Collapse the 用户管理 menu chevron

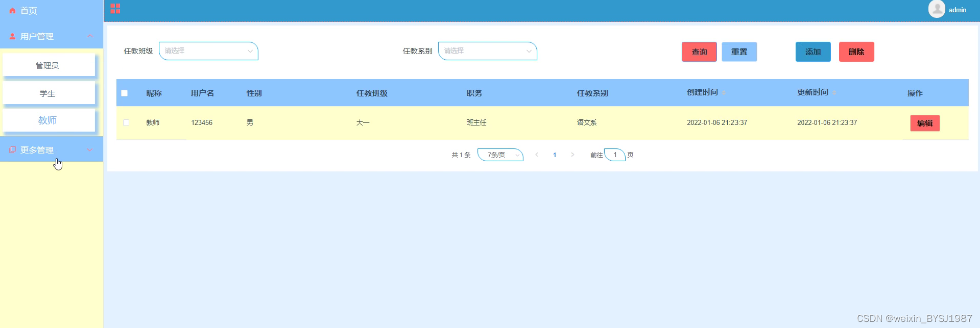coord(90,36)
